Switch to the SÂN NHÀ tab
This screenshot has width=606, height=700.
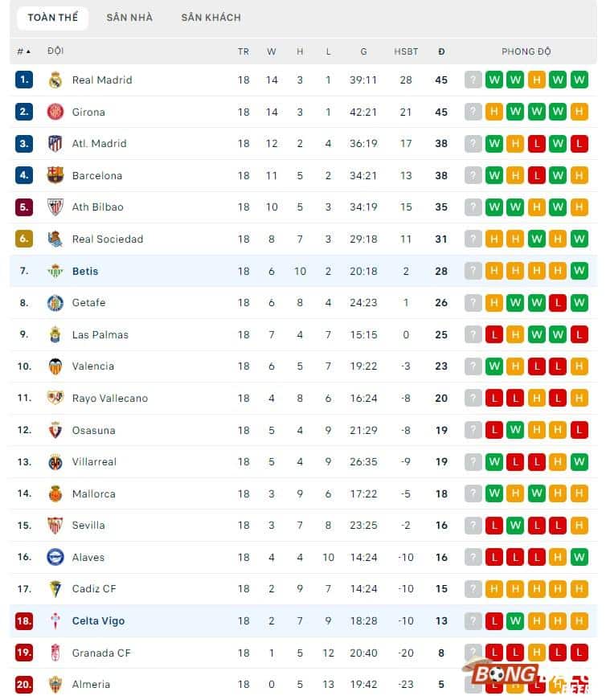pos(129,17)
